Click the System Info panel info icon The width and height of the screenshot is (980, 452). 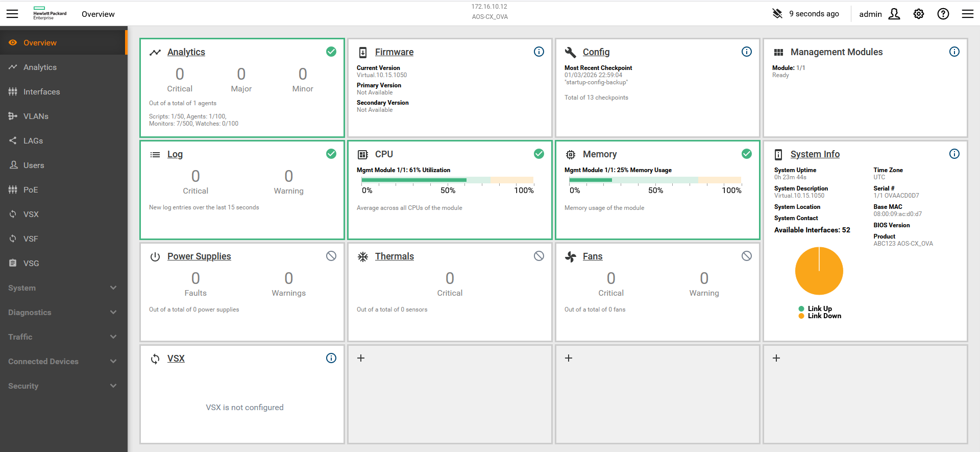(954, 154)
